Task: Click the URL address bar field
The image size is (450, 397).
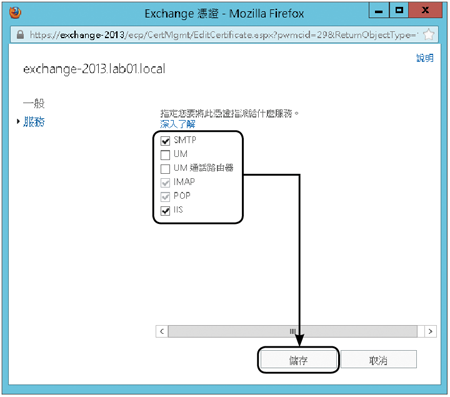Action: tap(224, 35)
